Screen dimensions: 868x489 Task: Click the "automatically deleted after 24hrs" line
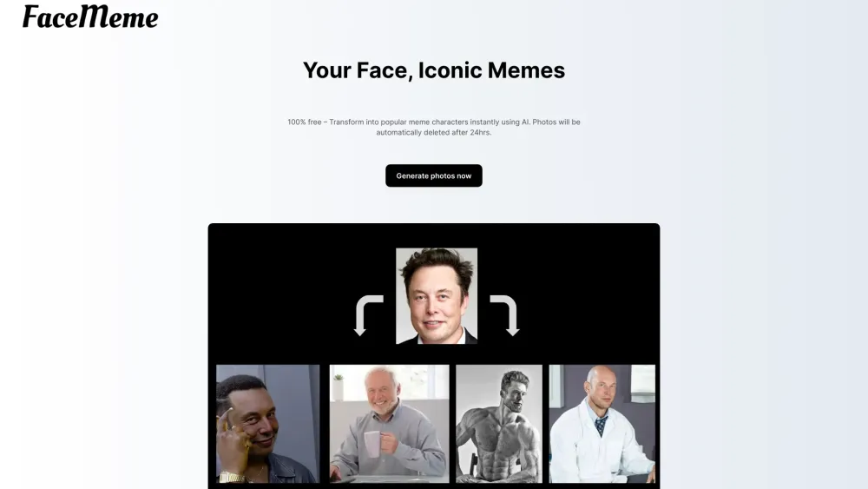tap(433, 132)
